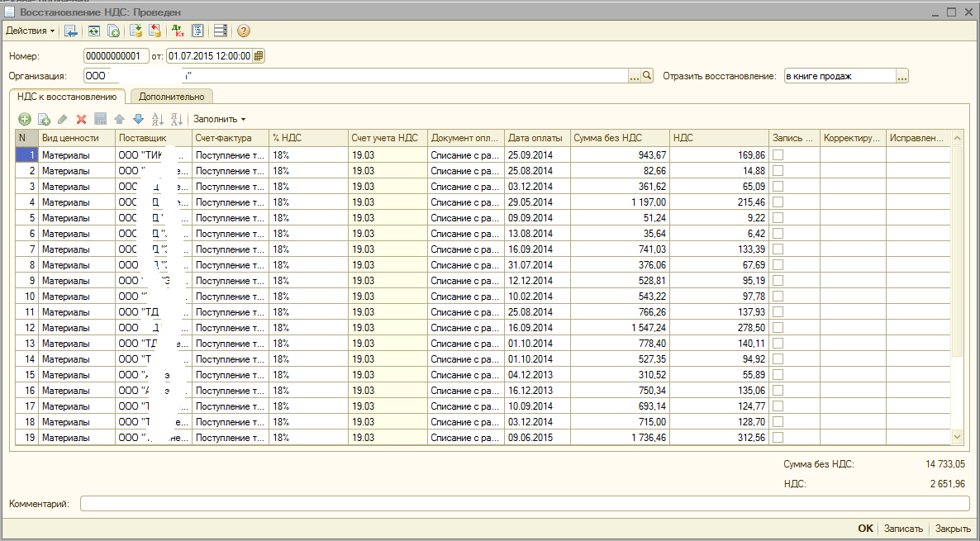Click into the Комментарий input field
This screenshot has width=980, height=541.
pos(525,504)
